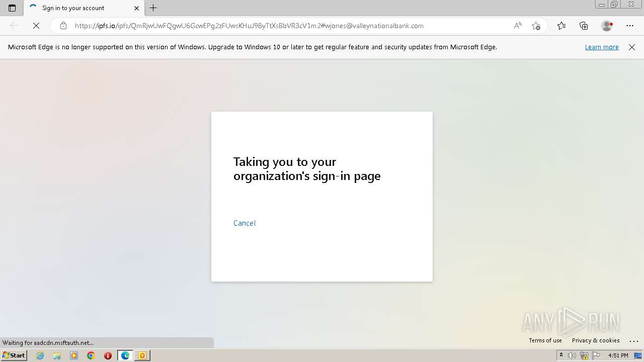Image resolution: width=644 pixels, height=362 pixels.
Task: Open Edge Settings and more menu
Action: [x=630, y=26]
